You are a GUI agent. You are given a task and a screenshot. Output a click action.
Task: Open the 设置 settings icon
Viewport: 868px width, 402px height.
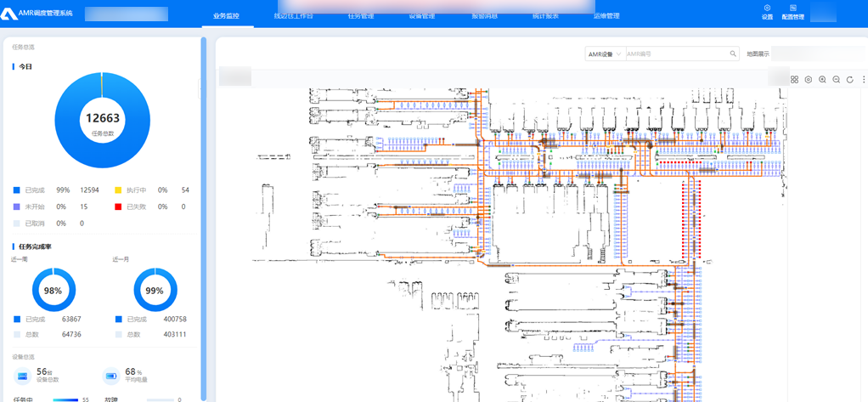(x=767, y=11)
